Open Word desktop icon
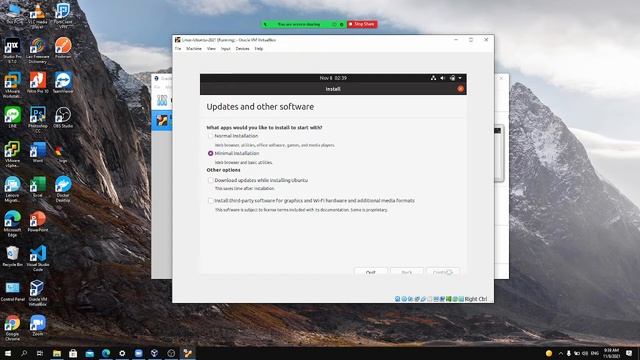The image size is (640, 360). (38, 152)
